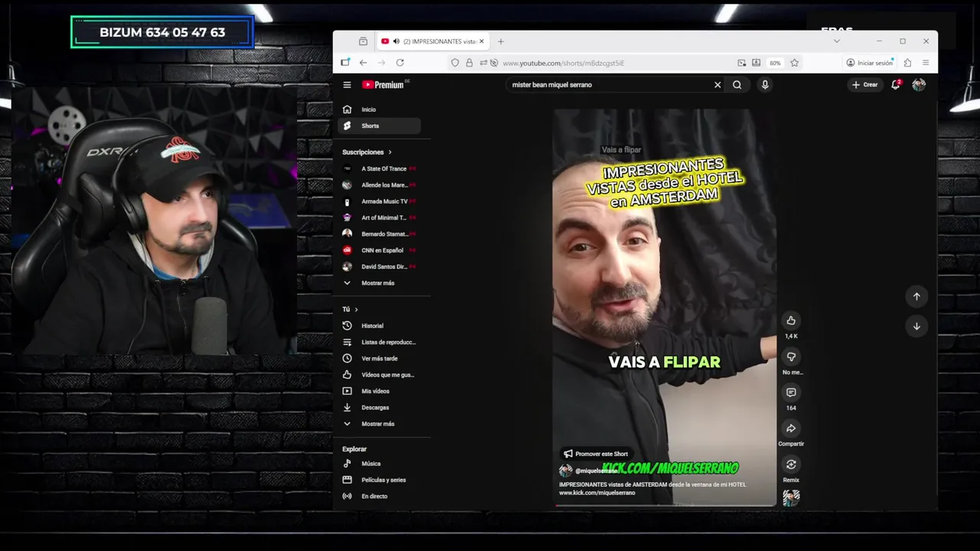Open Historial

379,326
